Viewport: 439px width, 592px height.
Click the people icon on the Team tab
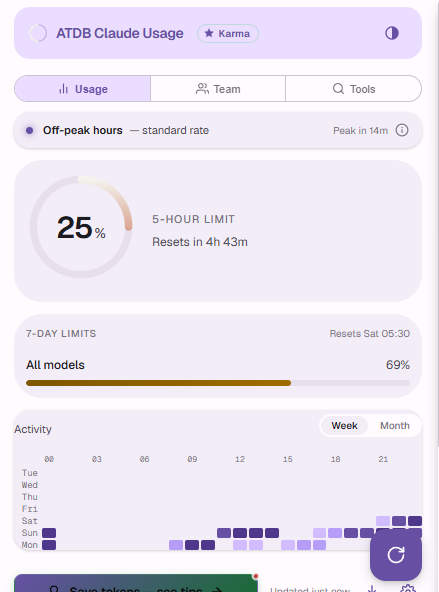tap(202, 89)
